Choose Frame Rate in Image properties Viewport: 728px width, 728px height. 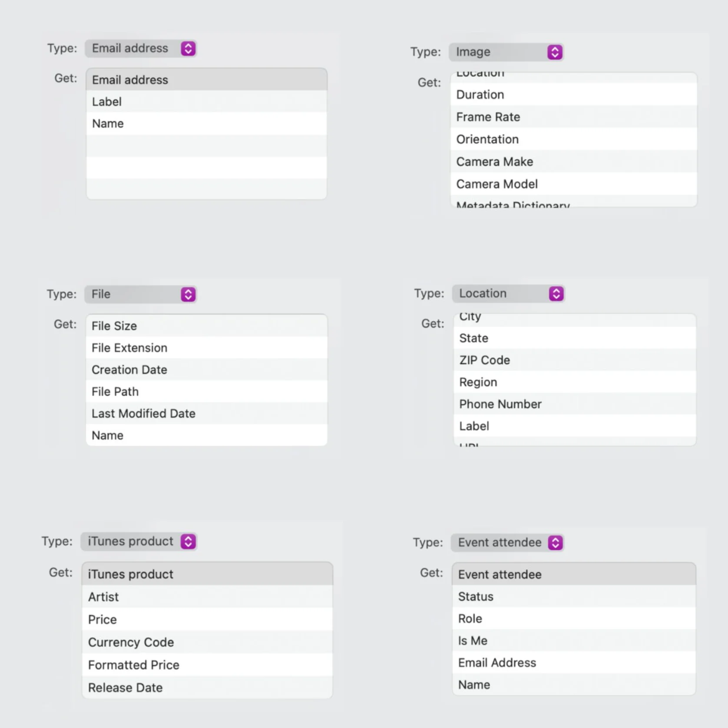coord(573,117)
